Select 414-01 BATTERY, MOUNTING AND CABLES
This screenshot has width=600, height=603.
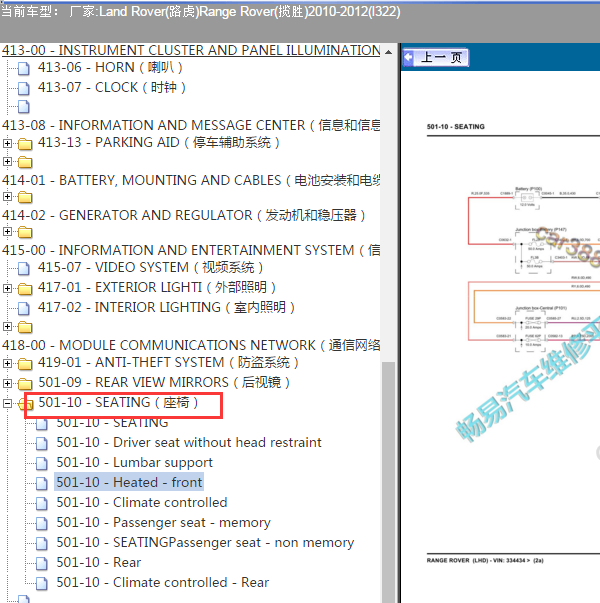point(191,180)
